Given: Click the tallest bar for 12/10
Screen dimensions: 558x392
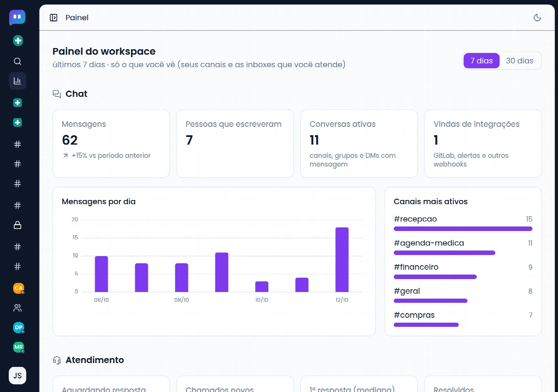Looking at the screenshot, I should tap(342, 260).
